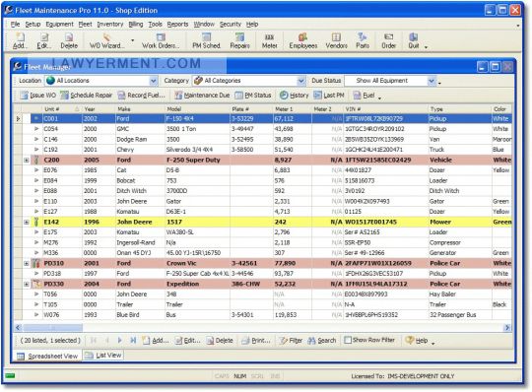Viewport: 532px width, 392px height.
Task: Open the File menu
Action: 15,24
